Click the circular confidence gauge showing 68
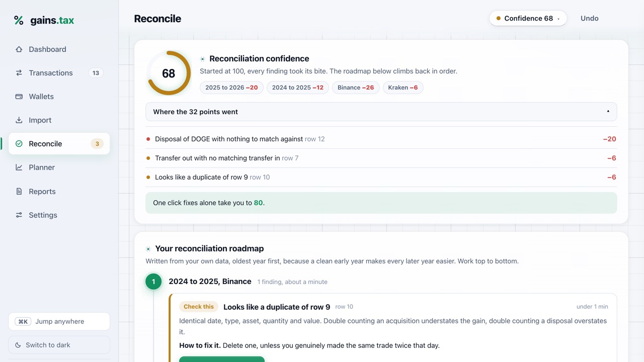 [x=169, y=73]
